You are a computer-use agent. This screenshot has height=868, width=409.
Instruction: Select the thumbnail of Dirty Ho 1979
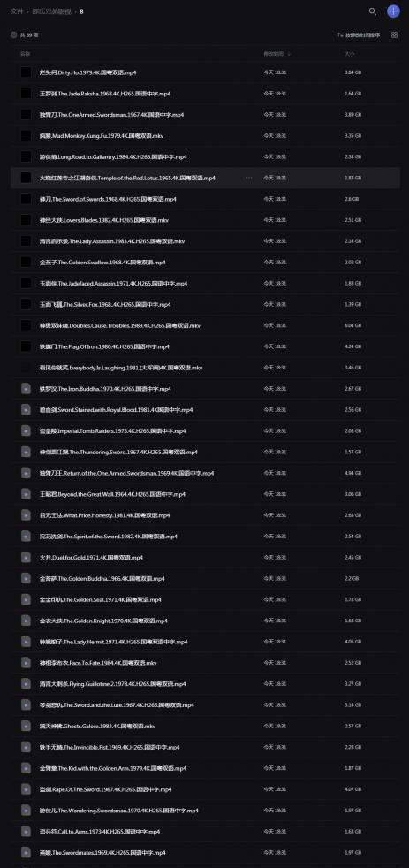(26, 72)
